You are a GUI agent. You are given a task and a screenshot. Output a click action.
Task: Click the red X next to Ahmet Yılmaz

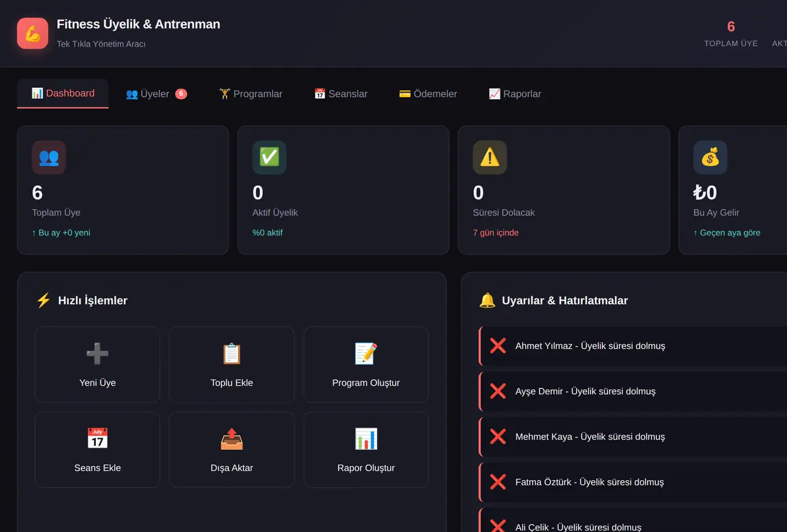pyautogui.click(x=498, y=346)
